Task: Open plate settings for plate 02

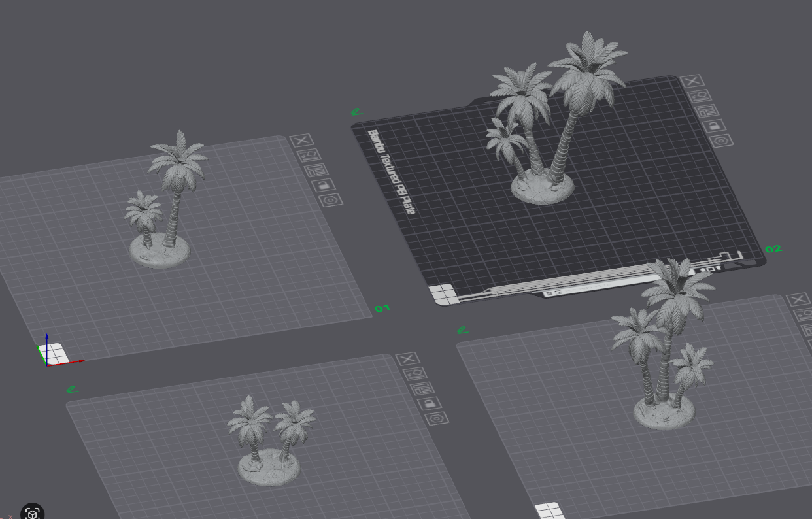Action: (x=721, y=141)
